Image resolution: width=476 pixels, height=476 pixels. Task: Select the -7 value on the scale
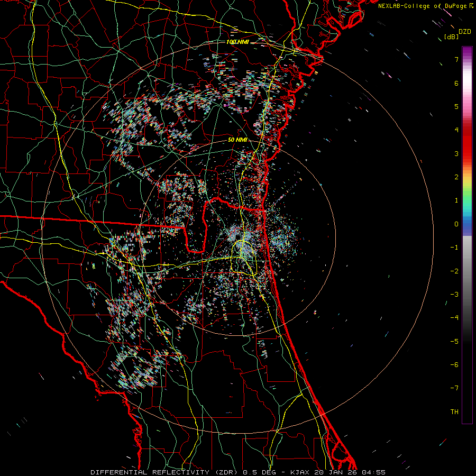click(x=454, y=388)
